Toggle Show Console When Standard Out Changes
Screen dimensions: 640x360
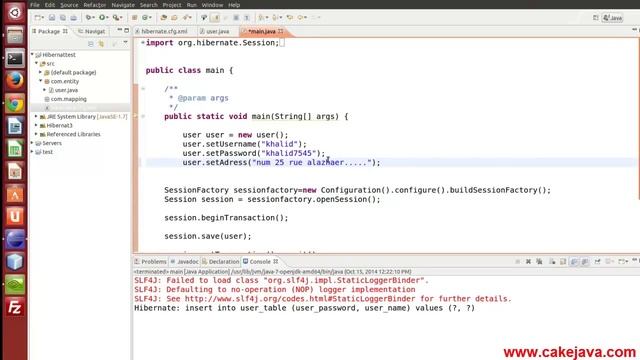point(574,261)
